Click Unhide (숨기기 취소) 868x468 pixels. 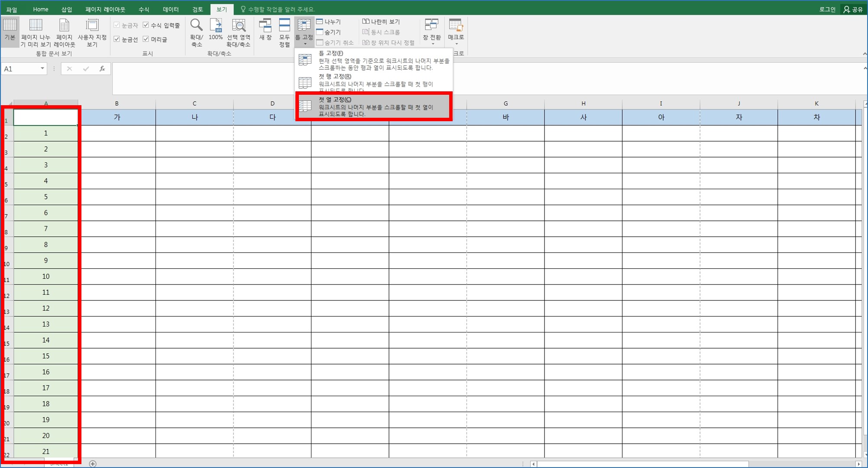pyautogui.click(x=335, y=42)
